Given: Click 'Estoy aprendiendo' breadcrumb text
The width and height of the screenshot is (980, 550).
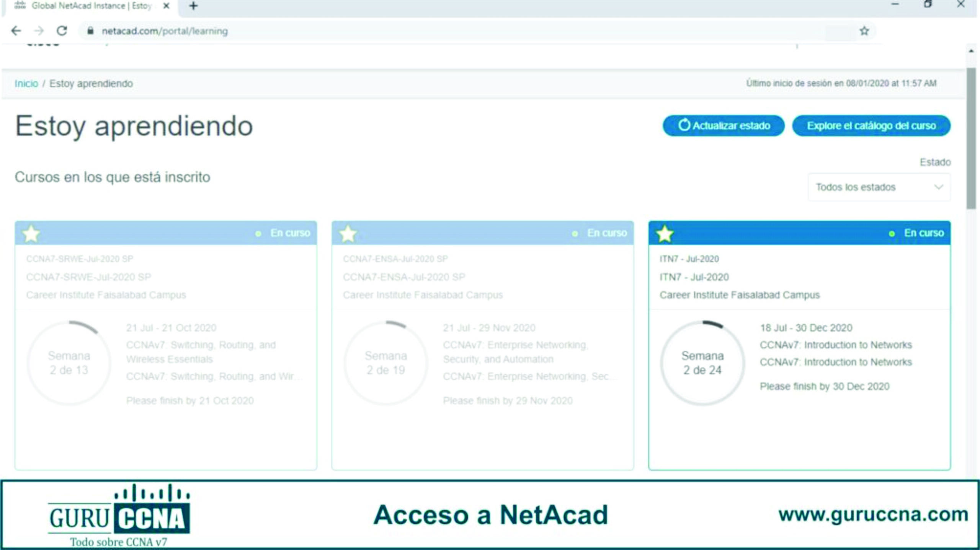Looking at the screenshot, I should click(91, 83).
